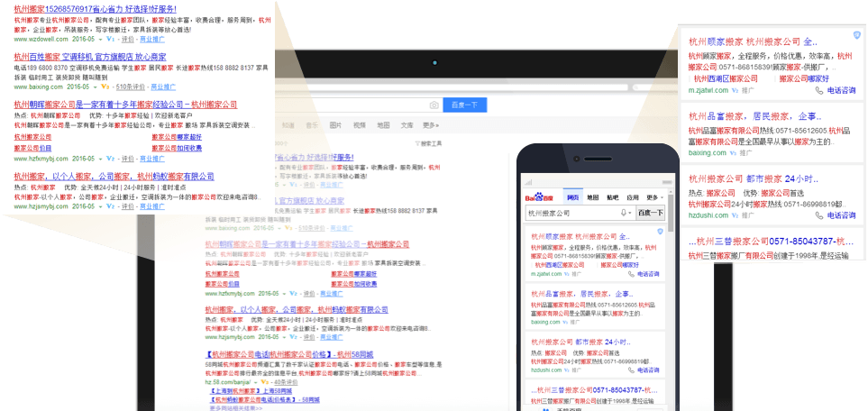
Task: Switch to the 地图 tab on the monitor
Action: (x=383, y=126)
